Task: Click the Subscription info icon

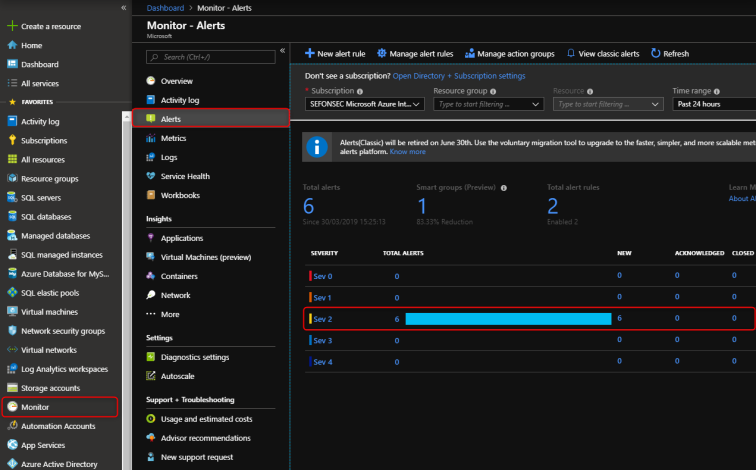Action: click(360, 91)
